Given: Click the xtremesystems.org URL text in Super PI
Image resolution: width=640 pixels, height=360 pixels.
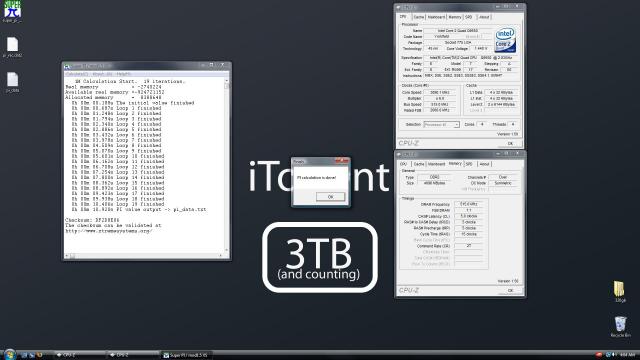Looking at the screenshot, I should [x=109, y=231].
